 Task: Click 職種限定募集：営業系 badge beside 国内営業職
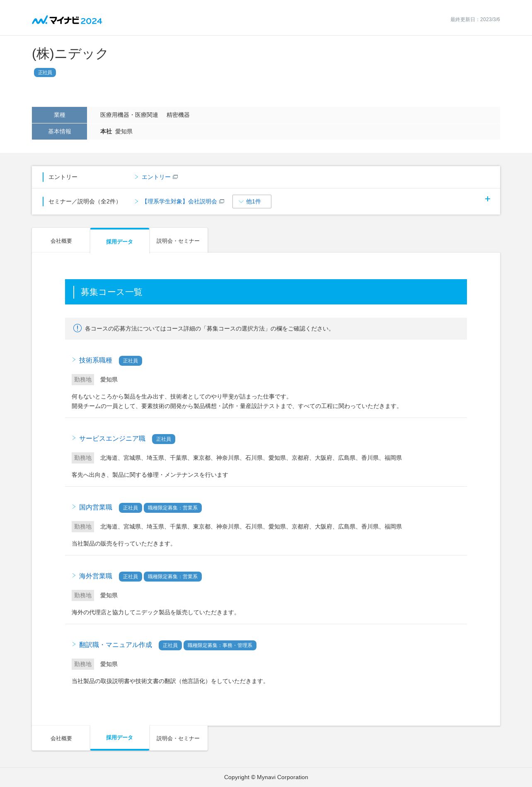173,508
